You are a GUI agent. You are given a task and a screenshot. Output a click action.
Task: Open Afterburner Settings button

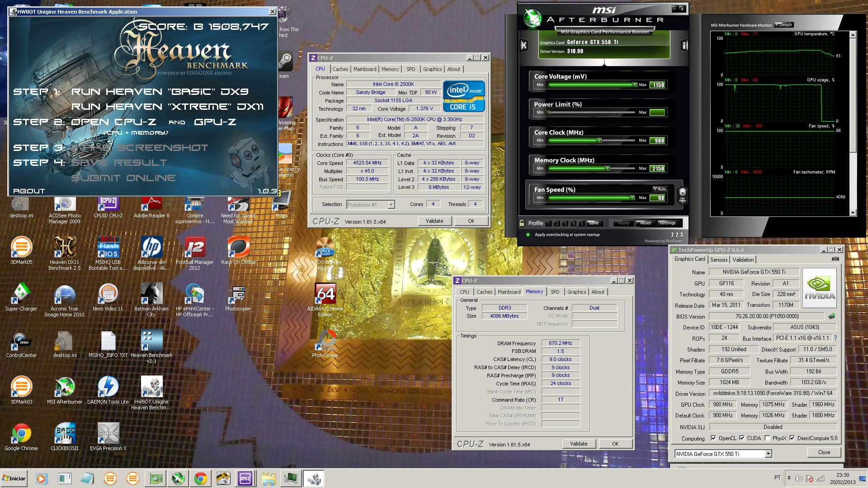[667, 223]
